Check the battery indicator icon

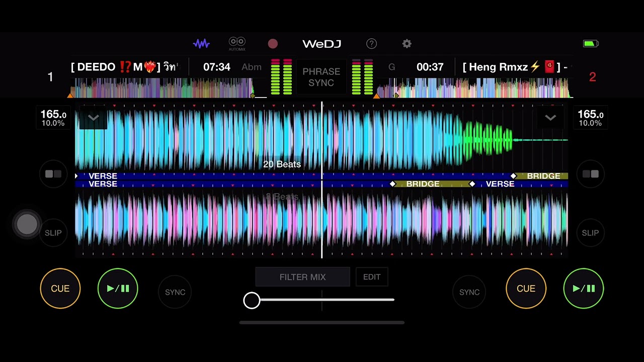click(x=591, y=44)
